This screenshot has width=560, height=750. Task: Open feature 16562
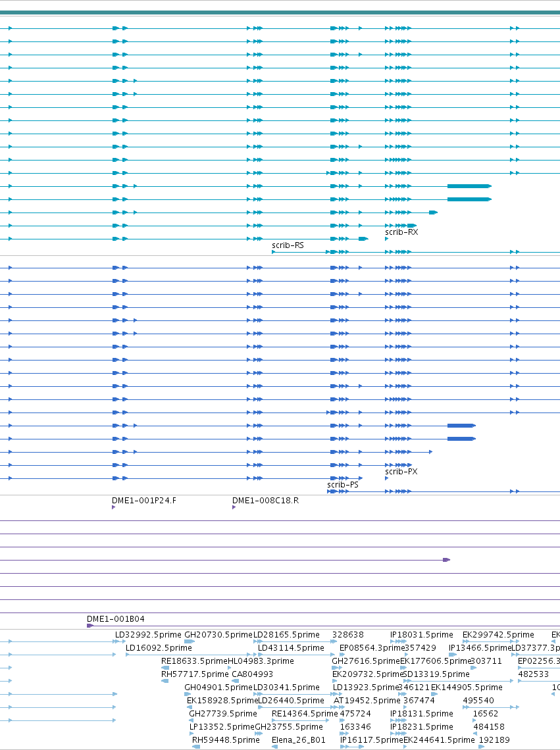point(486,714)
